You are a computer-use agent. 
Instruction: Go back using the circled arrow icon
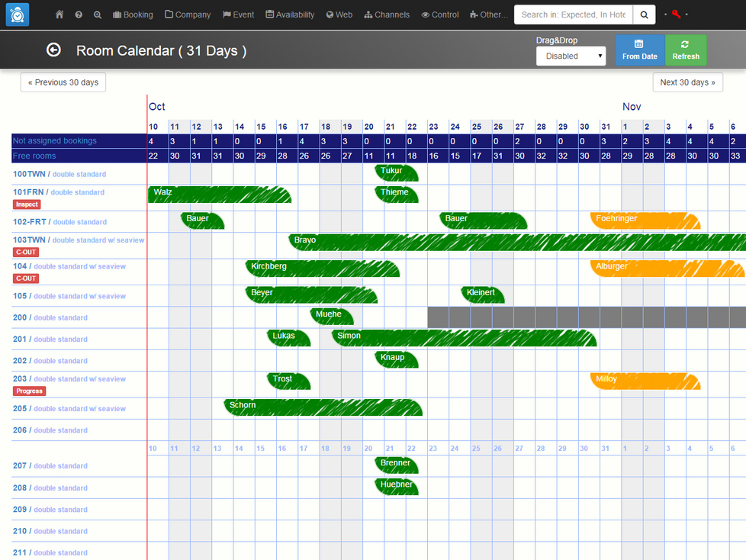[x=53, y=50]
